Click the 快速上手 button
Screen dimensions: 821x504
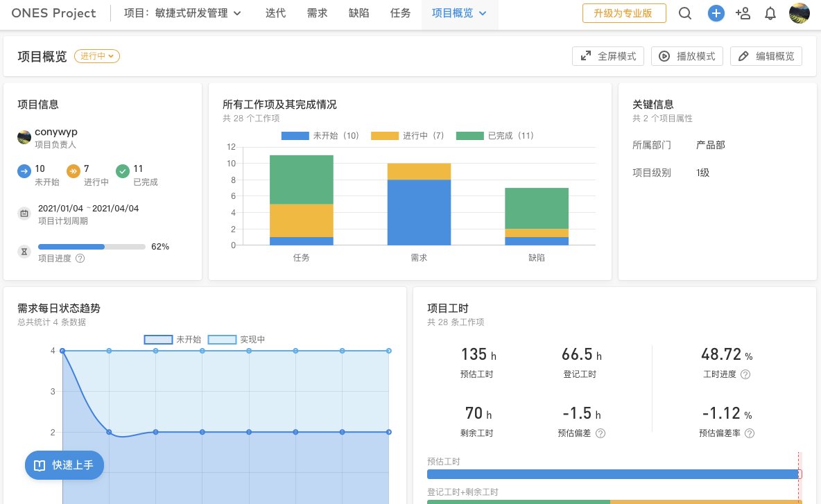(x=64, y=465)
